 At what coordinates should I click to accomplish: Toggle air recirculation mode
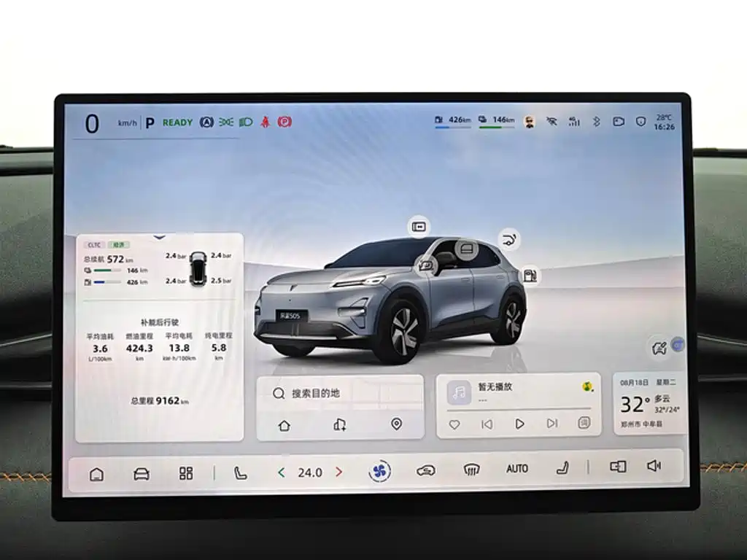[425, 471]
